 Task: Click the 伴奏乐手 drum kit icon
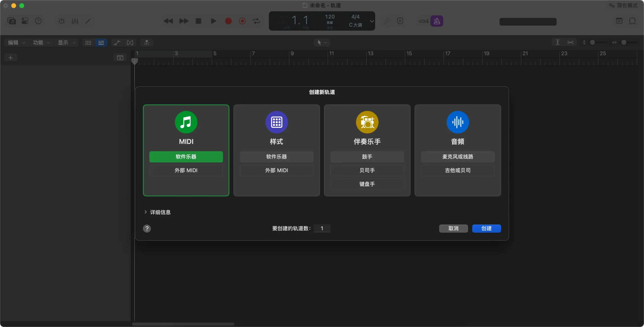pyautogui.click(x=367, y=122)
